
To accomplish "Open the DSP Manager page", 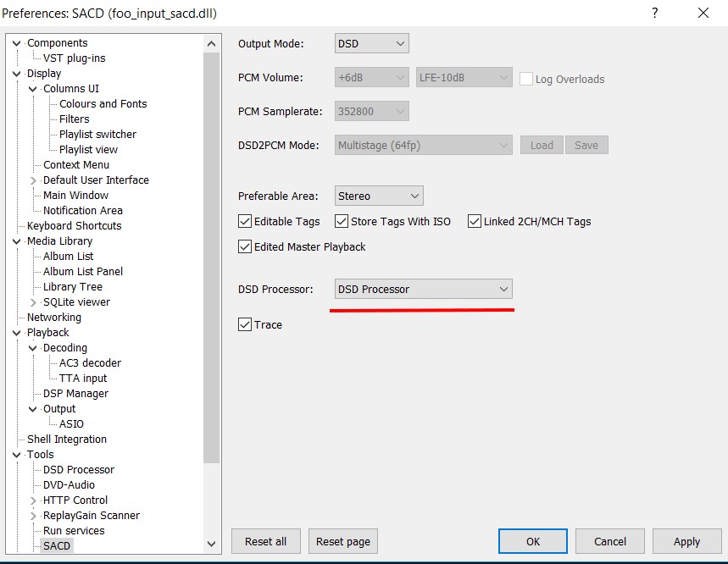I will pos(75,394).
